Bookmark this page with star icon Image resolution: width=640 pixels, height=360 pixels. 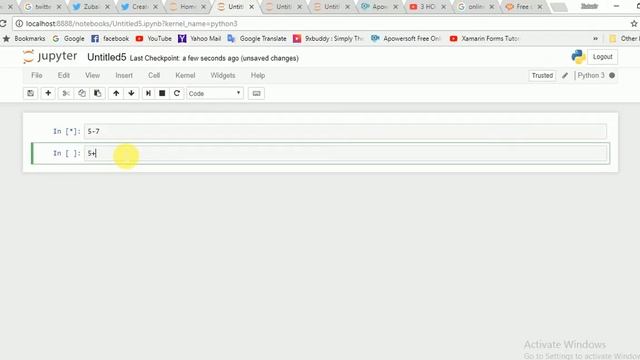click(633, 24)
